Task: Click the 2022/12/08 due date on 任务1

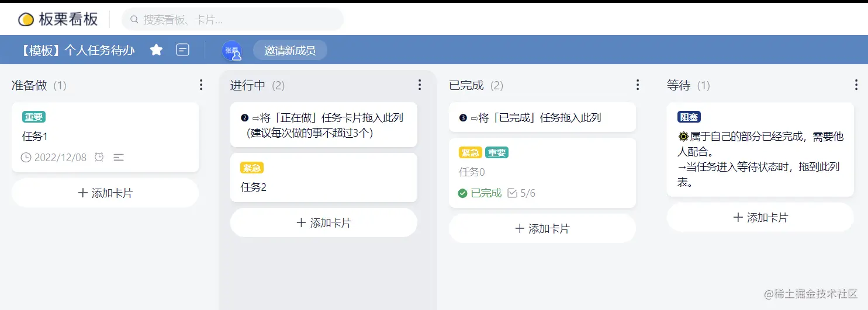Action: click(60, 157)
